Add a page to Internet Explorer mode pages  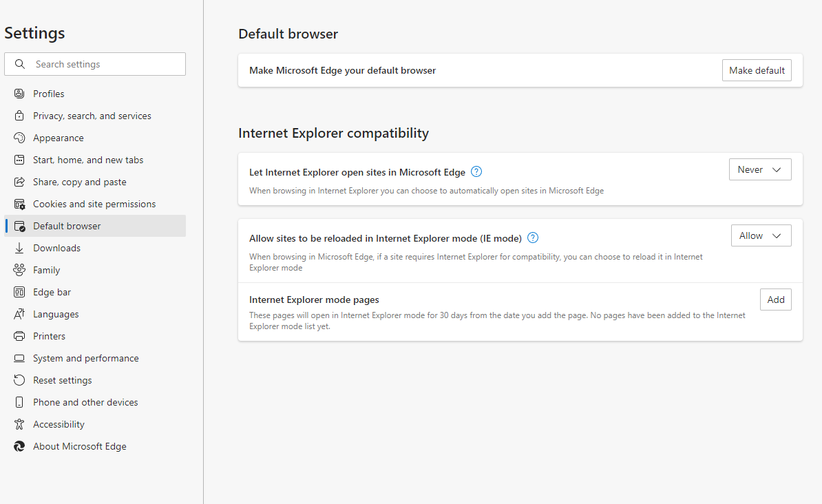(x=775, y=300)
